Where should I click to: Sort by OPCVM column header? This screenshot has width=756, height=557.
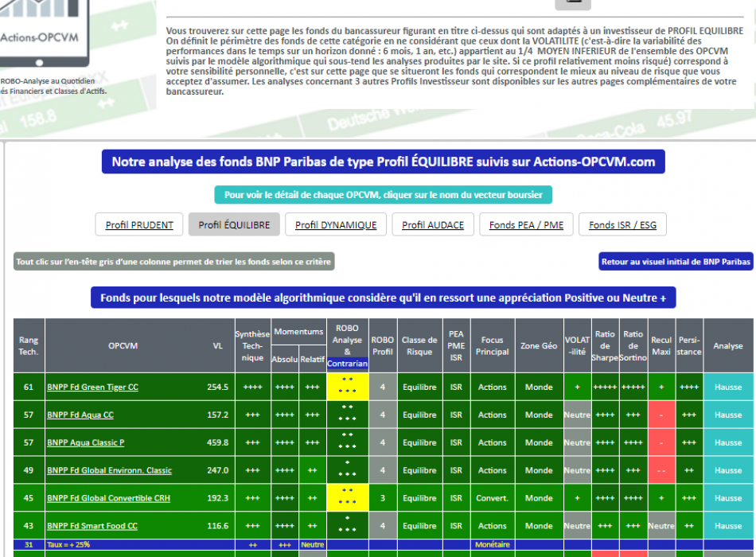tap(123, 345)
